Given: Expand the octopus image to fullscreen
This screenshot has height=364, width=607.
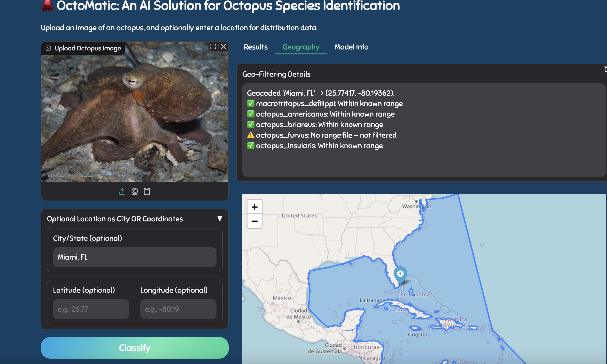Looking at the screenshot, I should click(213, 47).
